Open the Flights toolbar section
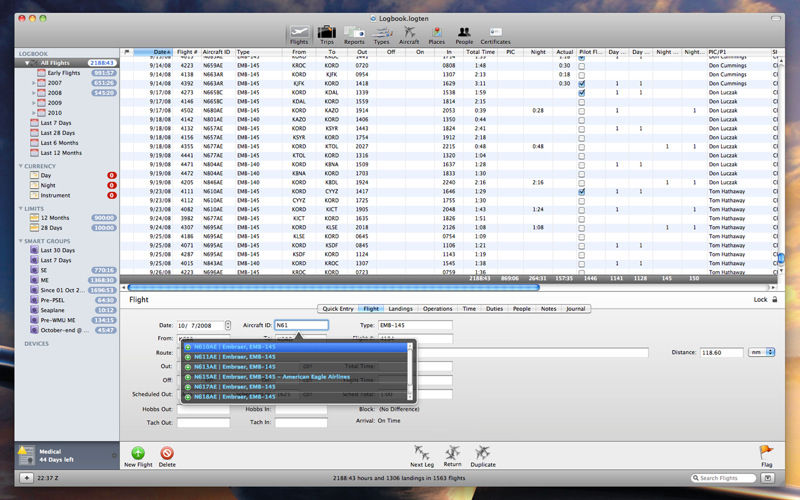The height and width of the screenshot is (500, 800). (x=299, y=35)
